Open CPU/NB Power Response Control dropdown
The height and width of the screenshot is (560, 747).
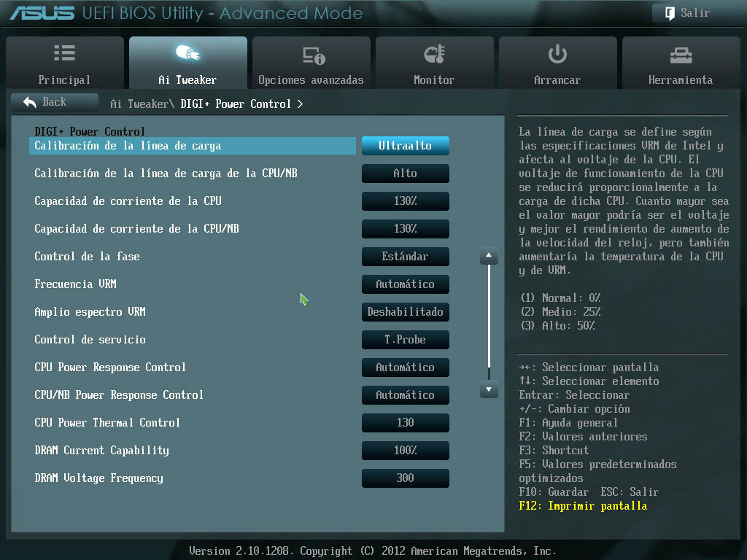(x=406, y=394)
